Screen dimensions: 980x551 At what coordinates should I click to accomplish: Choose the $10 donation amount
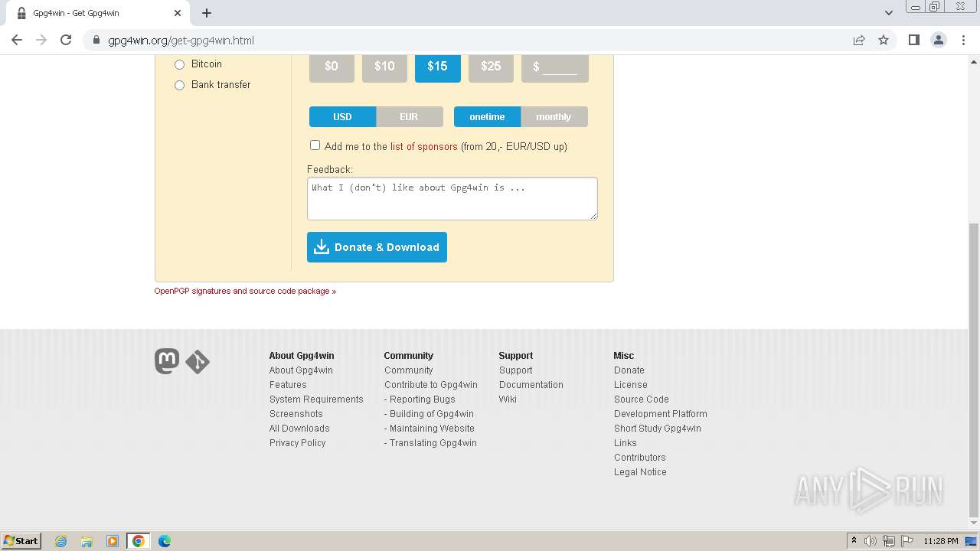pyautogui.click(x=384, y=67)
